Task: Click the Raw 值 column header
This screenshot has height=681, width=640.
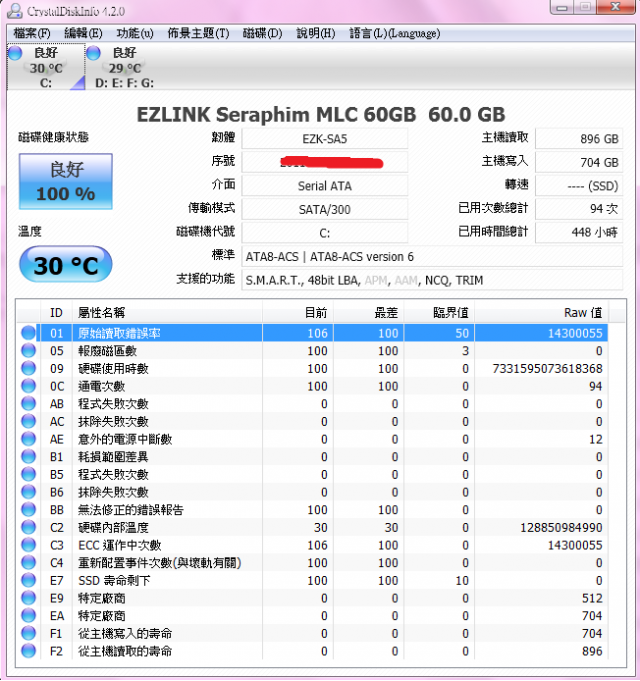Action: coord(541,313)
